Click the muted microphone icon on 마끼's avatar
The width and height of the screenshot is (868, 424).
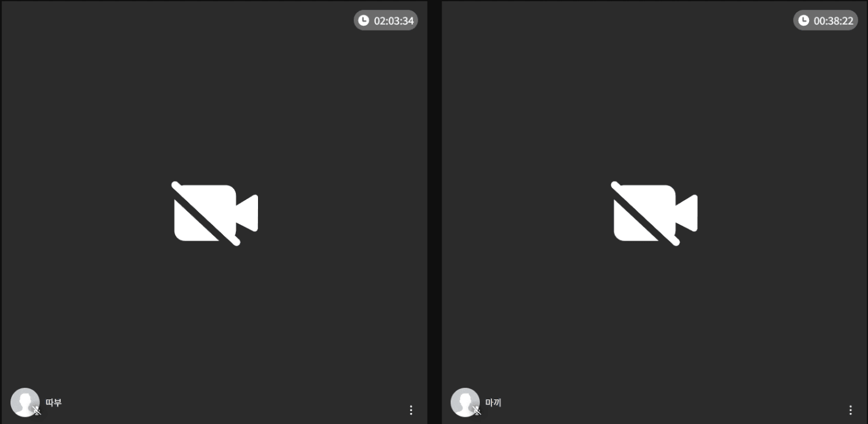click(x=477, y=411)
